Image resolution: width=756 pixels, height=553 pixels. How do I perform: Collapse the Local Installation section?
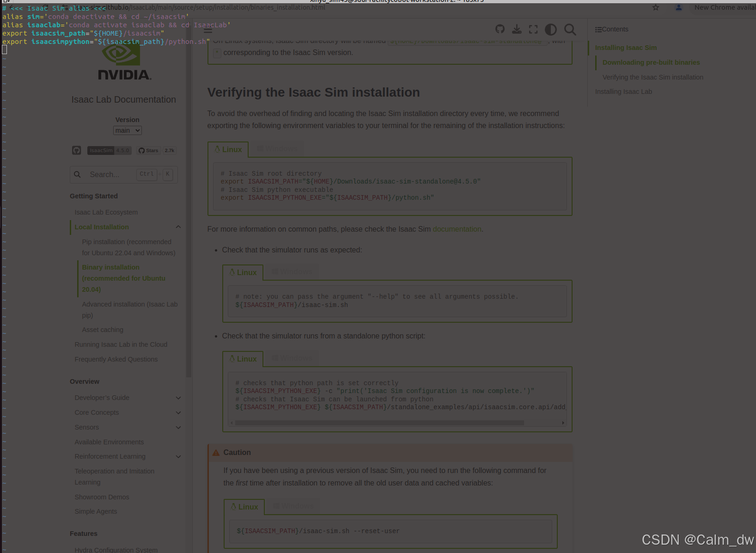click(178, 227)
